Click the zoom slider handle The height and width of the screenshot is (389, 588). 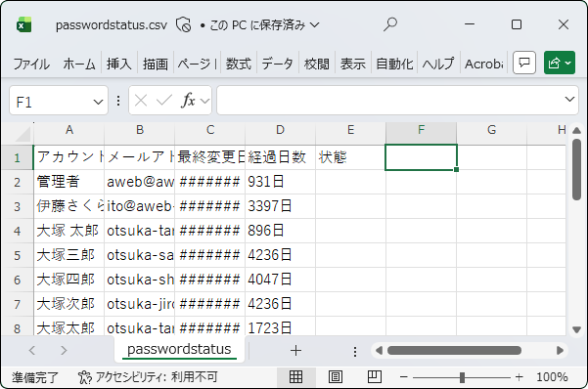coord(462,377)
